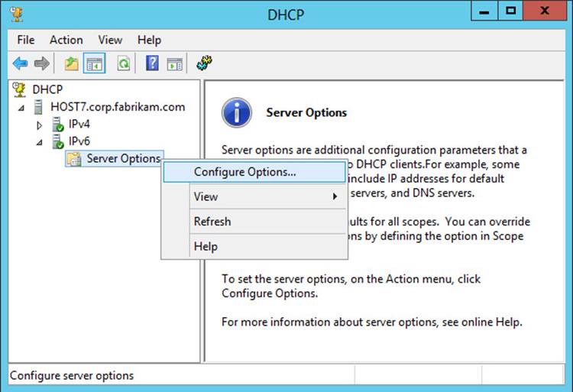Open the Help menu in menu bar

(149, 40)
